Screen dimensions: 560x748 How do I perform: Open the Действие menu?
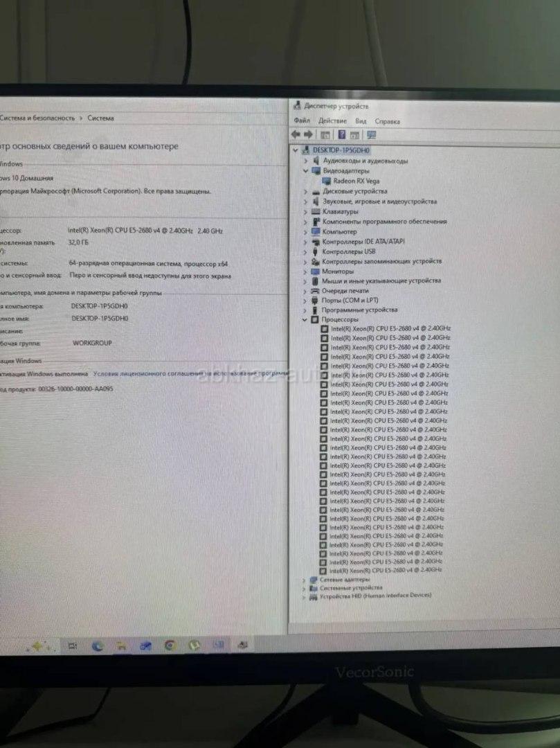332,121
